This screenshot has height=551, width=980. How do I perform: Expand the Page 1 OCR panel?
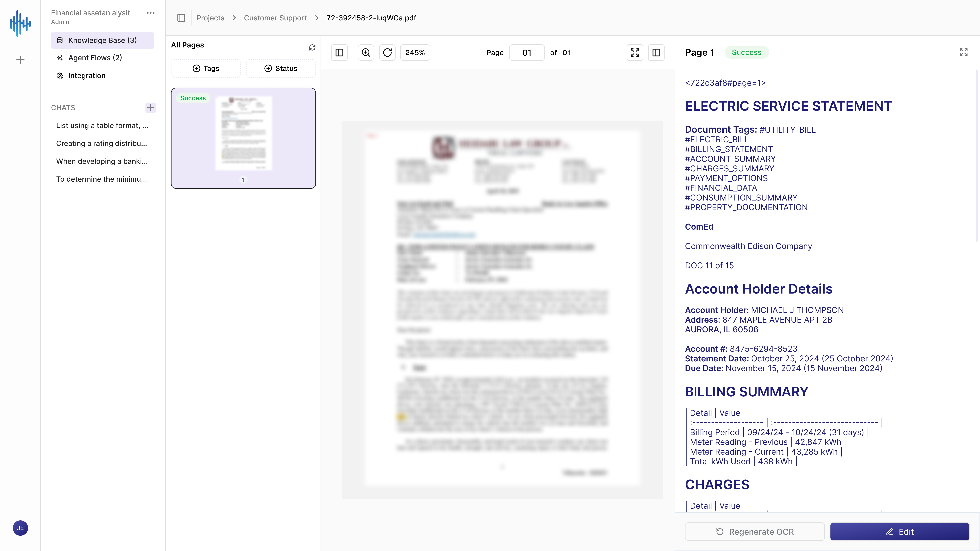click(964, 52)
